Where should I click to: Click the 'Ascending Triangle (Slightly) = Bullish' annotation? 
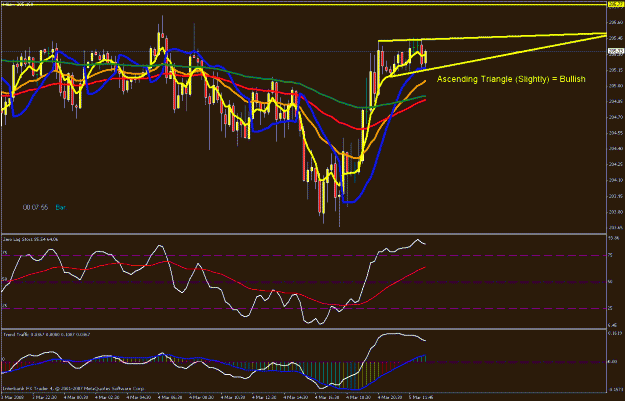tap(511, 79)
